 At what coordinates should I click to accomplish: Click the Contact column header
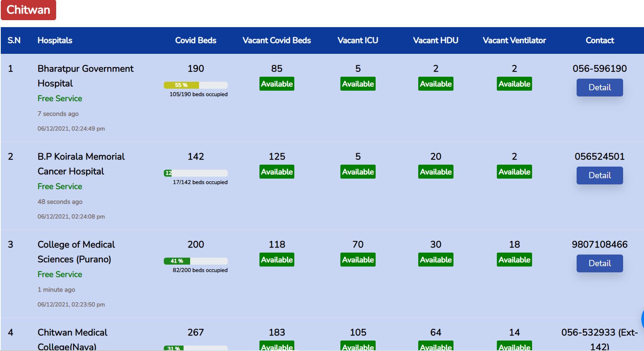(600, 40)
